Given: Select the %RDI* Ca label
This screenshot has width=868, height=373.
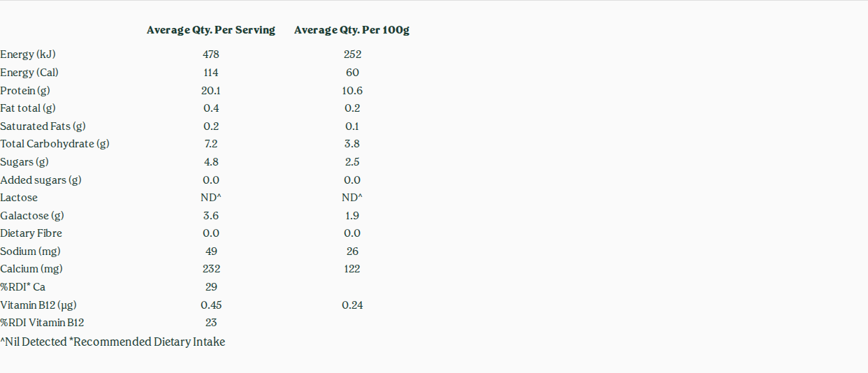Looking at the screenshot, I should pos(22,287).
